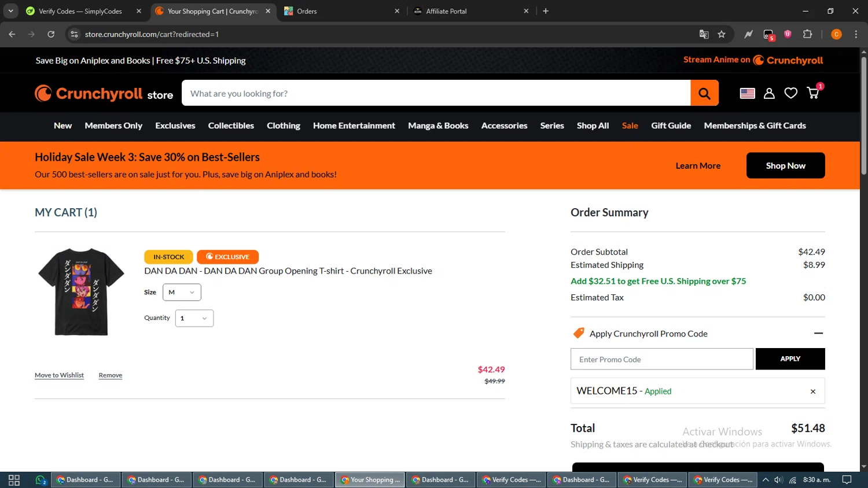Click Move to Wishlist link
The width and height of the screenshot is (868, 488).
[59, 375]
